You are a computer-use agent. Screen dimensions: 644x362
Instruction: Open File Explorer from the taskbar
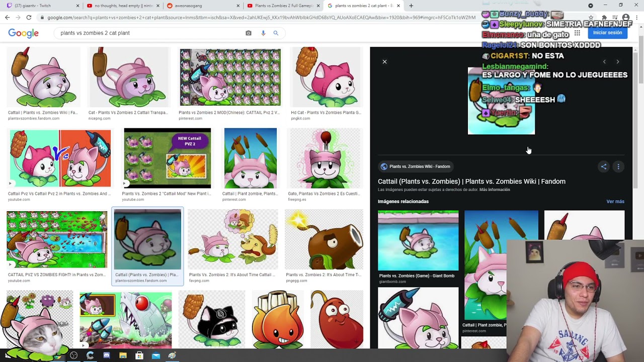point(123,355)
